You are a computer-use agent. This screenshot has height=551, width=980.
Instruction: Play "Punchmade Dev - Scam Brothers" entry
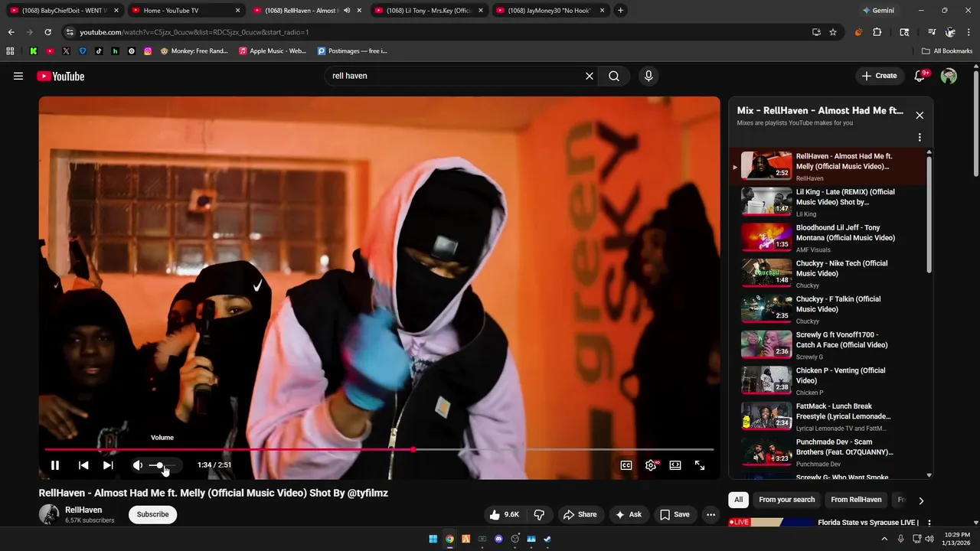827,452
